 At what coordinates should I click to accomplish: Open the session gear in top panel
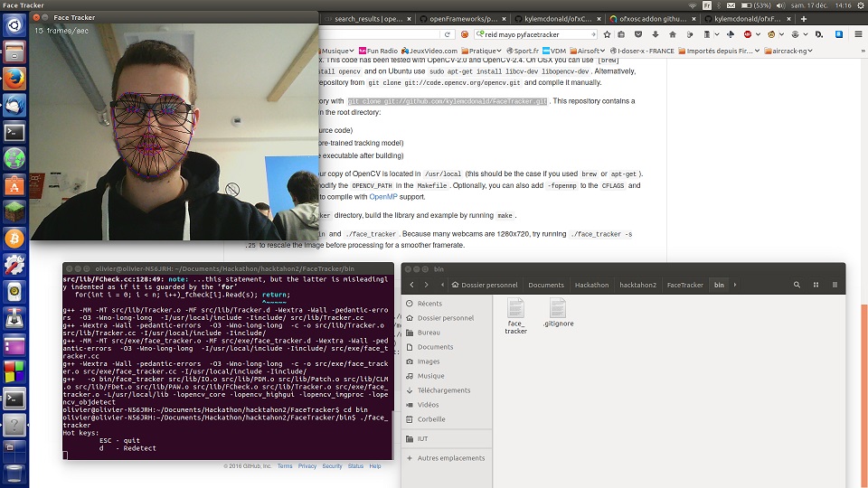click(860, 5)
